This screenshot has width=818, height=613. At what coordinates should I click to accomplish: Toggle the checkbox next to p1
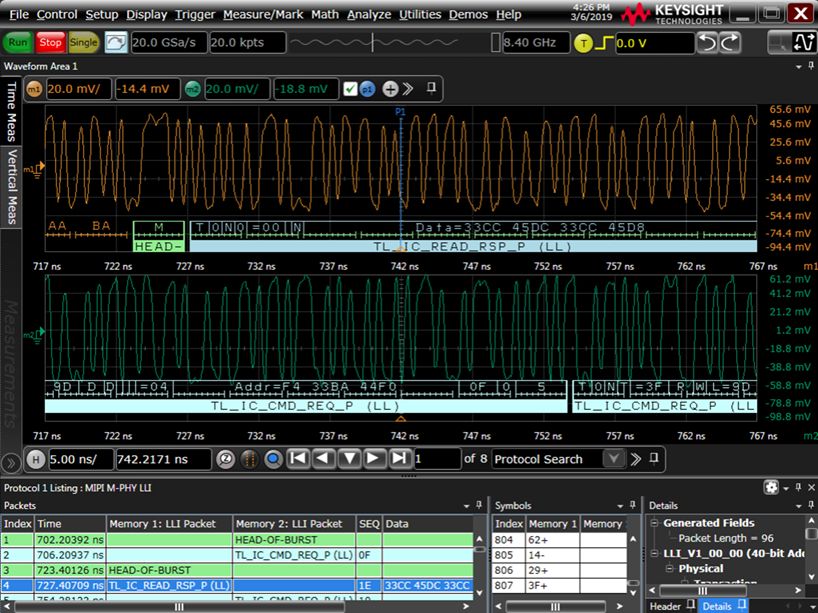(x=350, y=89)
